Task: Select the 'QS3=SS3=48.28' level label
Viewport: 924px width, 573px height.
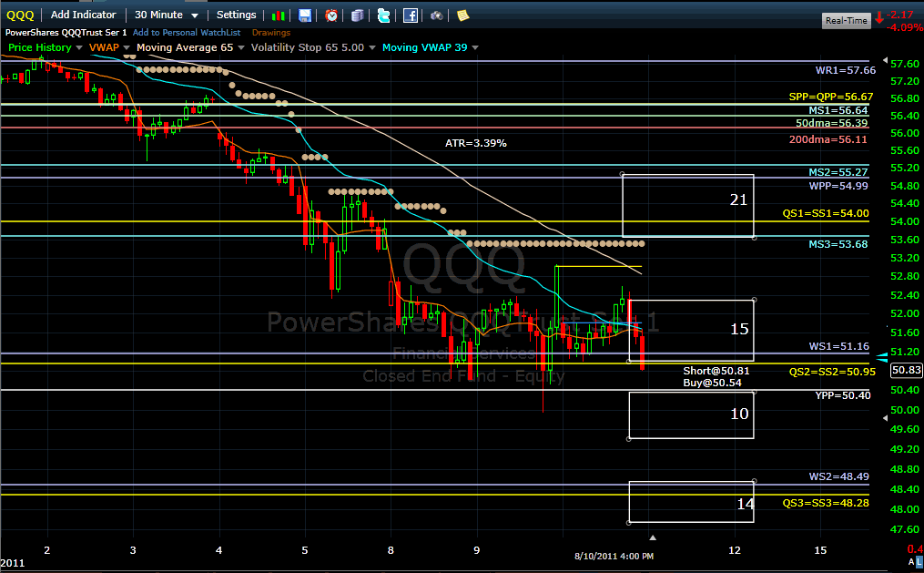Action: pyautogui.click(x=825, y=503)
